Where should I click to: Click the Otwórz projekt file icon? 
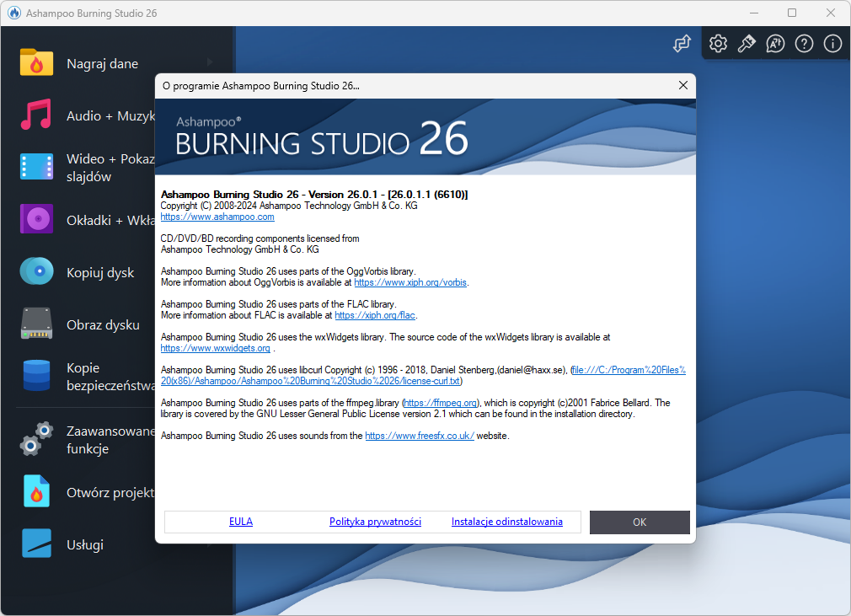click(x=36, y=491)
